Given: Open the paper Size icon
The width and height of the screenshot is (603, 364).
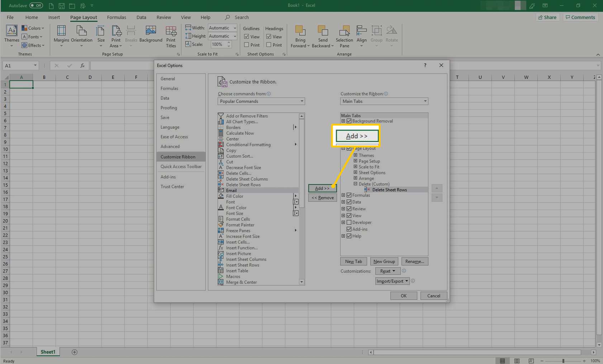Looking at the screenshot, I should (x=101, y=31).
